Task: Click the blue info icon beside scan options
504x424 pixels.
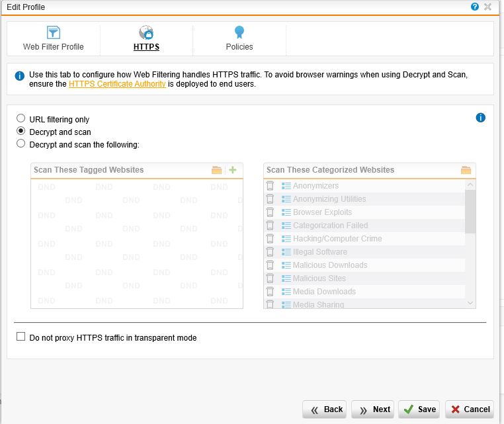Action: click(x=480, y=118)
